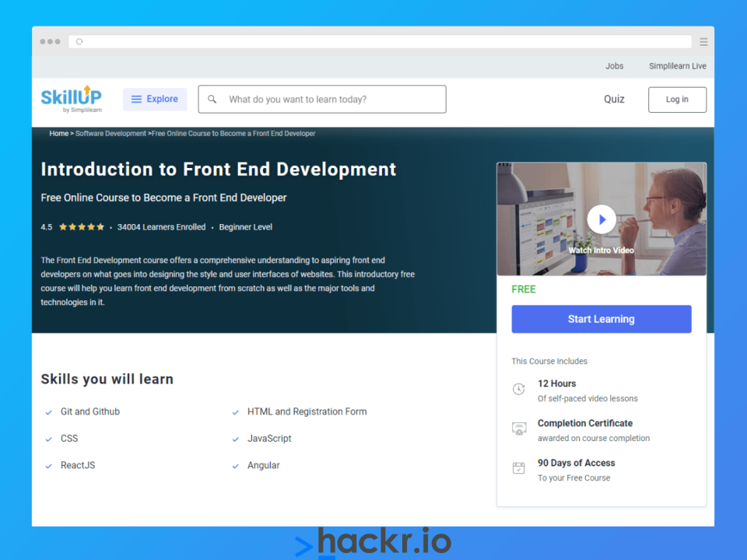The height and width of the screenshot is (560, 747).
Task: Play the intro video
Action: coord(601,219)
